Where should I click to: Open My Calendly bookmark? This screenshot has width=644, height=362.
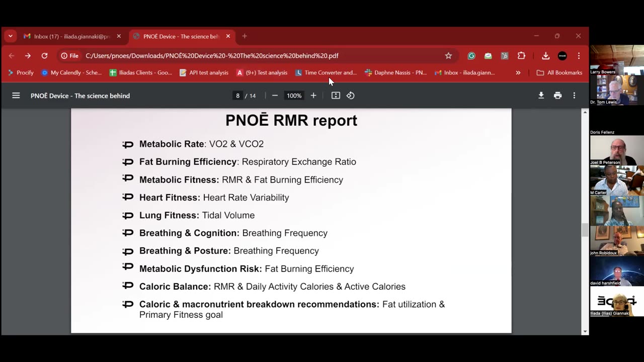(x=71, y=72)
